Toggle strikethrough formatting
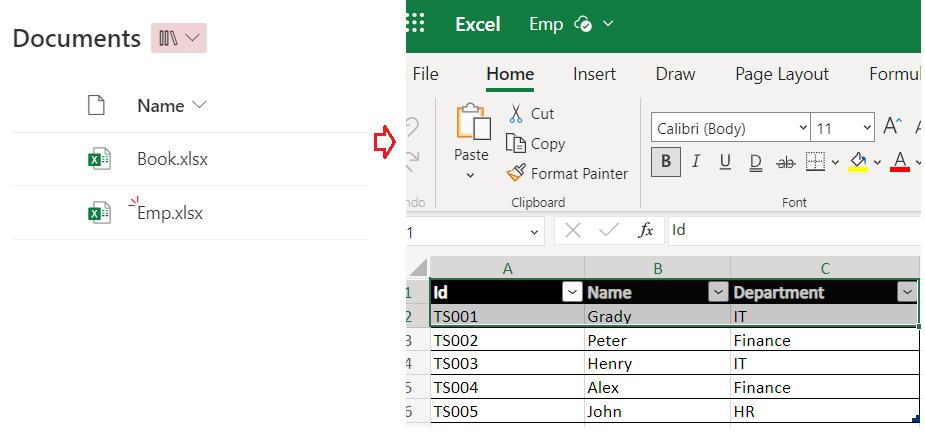Viewport: 925px width, 433px height. [x=785, y=163]
